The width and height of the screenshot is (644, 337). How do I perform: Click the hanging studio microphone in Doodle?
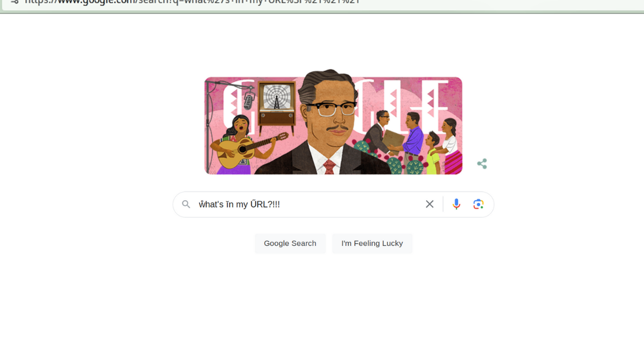pos(248,99)
